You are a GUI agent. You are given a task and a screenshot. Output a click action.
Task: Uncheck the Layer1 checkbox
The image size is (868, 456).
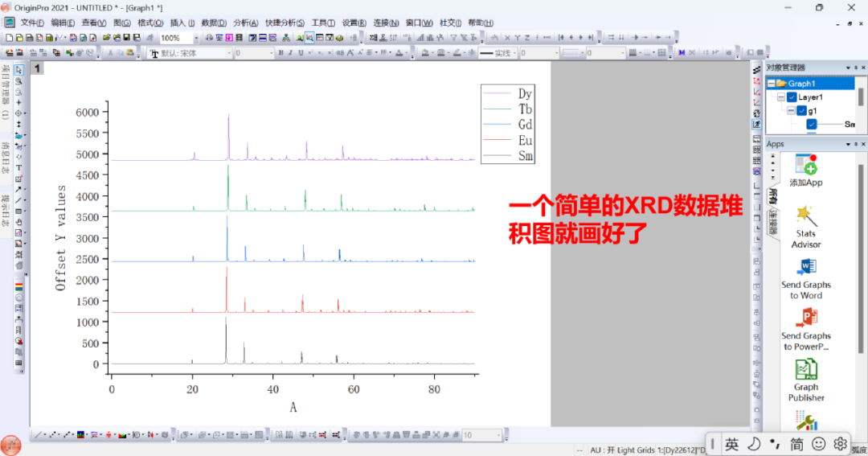tap(792, 97)
